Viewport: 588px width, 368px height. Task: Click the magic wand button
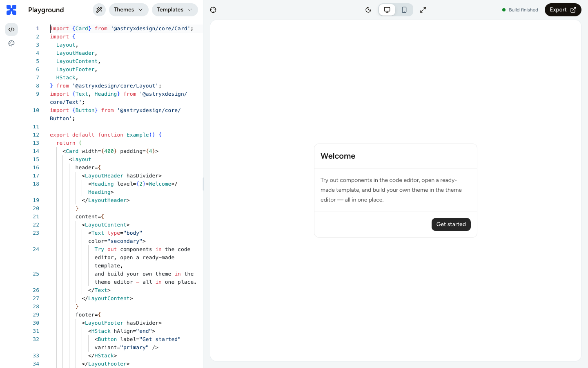(99, 10)
